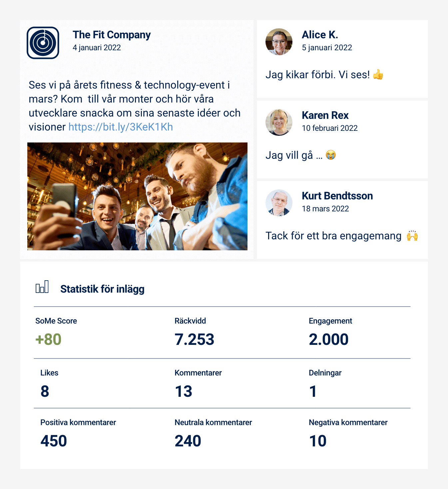Open the bit.ly/3KeK1Kh link
Screen dimensions: 448x489
point(121,127)
